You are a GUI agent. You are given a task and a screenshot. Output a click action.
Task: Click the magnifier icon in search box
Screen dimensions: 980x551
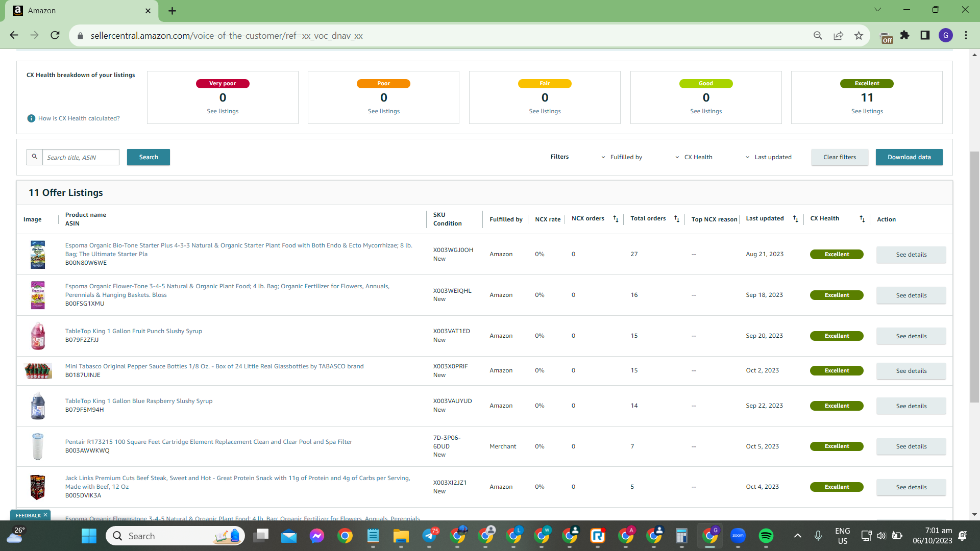point(35,157)
